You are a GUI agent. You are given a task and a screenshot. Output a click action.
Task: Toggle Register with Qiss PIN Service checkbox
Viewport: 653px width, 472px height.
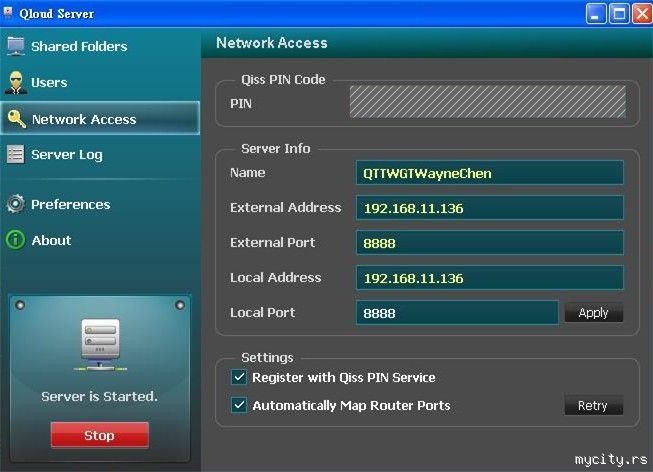click(x=239, y=378)
